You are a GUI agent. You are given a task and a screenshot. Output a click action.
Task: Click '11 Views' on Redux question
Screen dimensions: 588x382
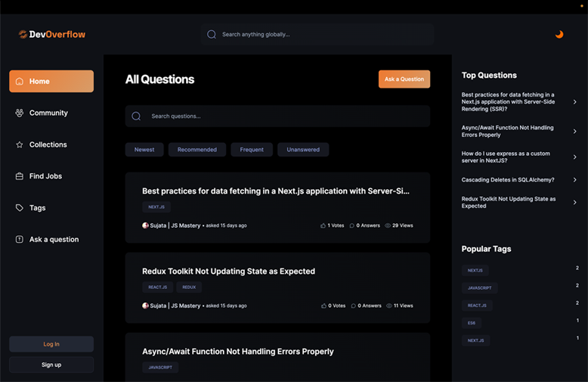[404, 306]
